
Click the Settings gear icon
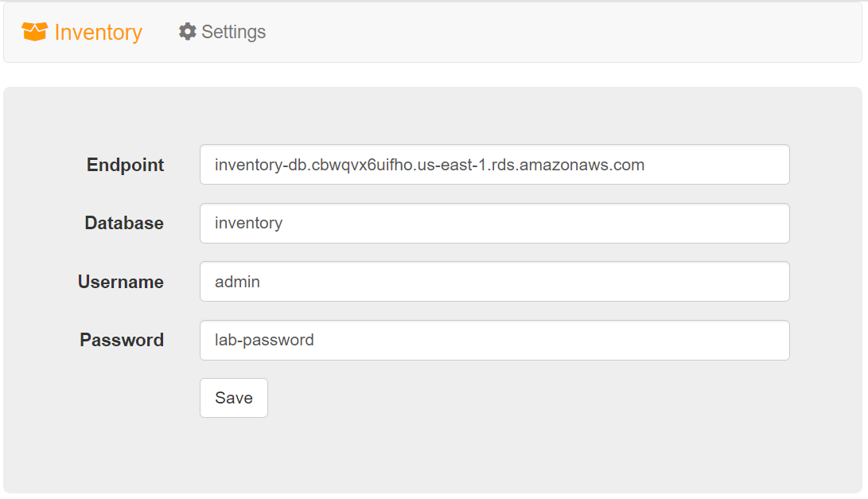click(x=188, y=32)
